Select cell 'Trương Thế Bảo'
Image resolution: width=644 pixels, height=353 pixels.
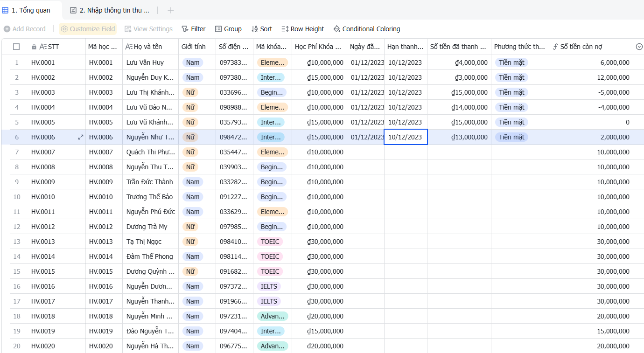(150, 197)
